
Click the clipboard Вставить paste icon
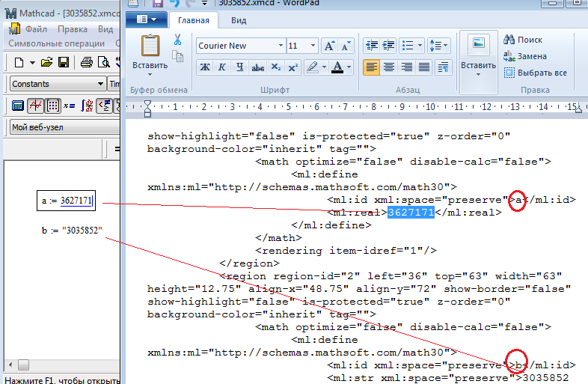[150, 46]
